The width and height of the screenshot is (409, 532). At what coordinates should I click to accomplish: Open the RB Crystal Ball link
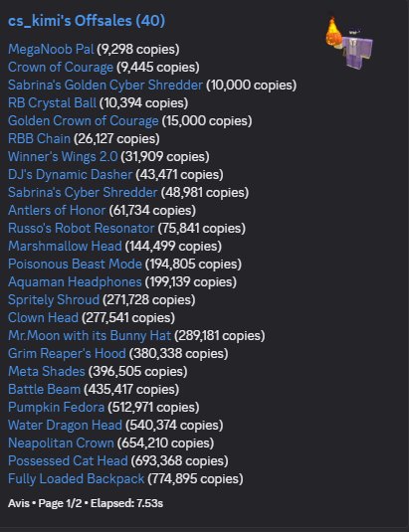point(53,103)
